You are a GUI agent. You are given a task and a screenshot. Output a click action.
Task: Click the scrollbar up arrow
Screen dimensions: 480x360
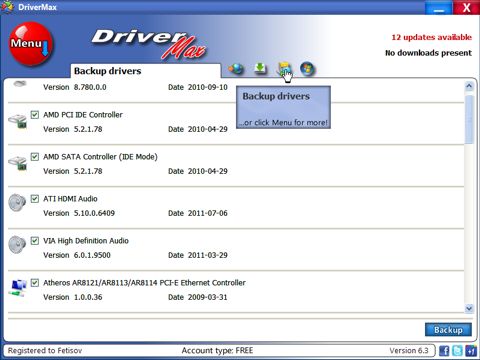point(469,86)
